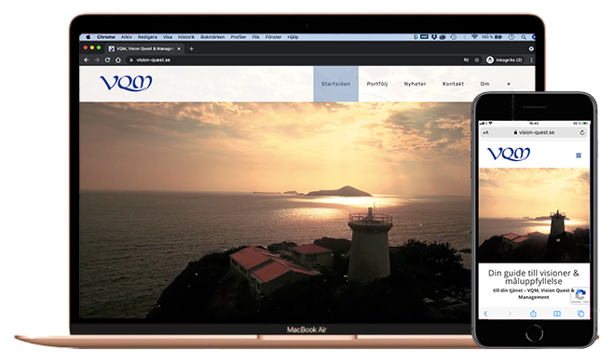Open the Fönster menu
The height and width of the screenshot is (364, 615).
[x=273, y=37]
